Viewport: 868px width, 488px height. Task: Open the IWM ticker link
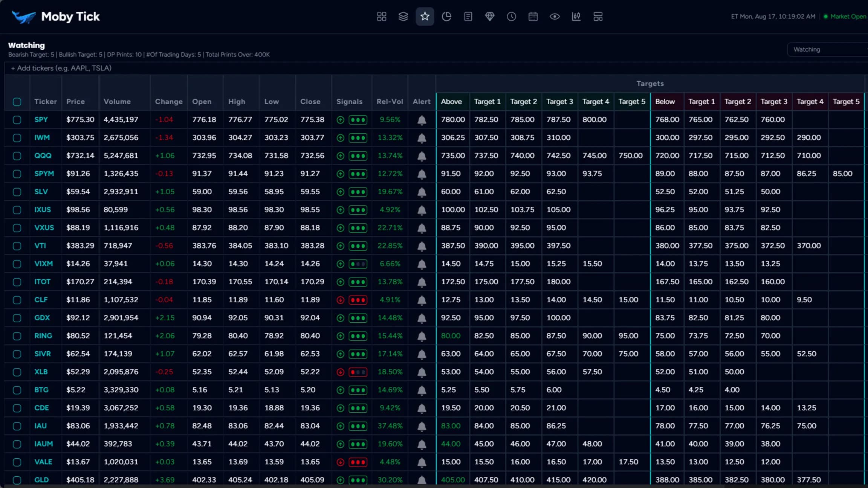[42, 138]
